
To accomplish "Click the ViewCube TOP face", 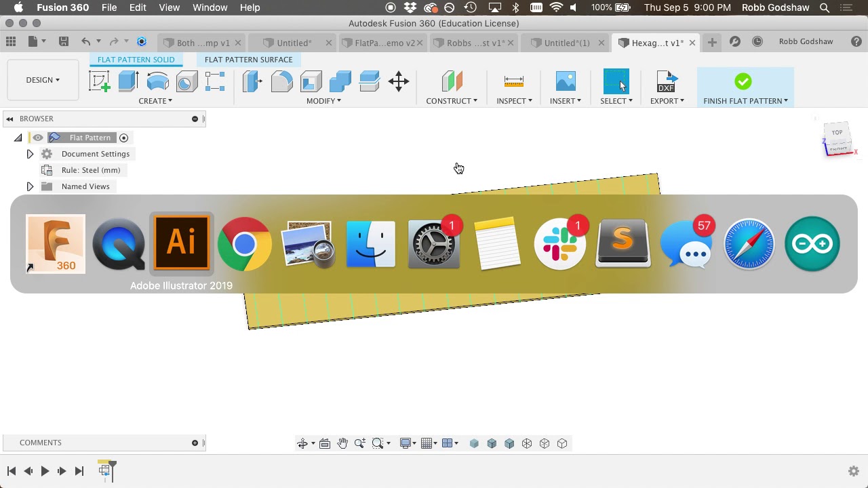I will click(837, 132).
